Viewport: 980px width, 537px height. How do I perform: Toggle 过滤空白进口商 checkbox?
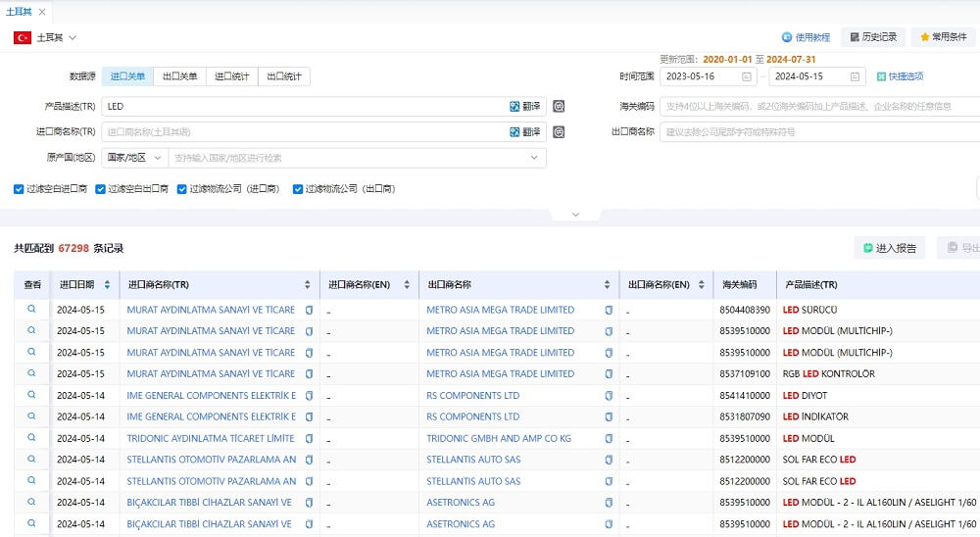tap(19, 189)
